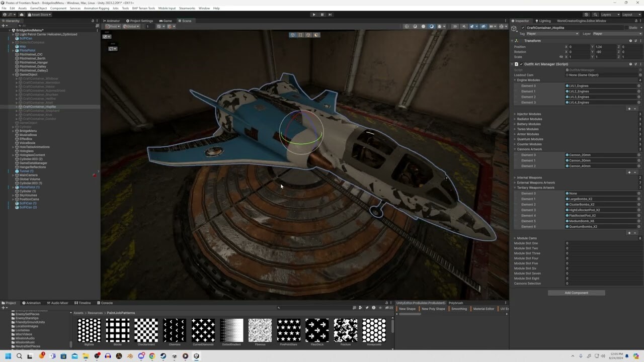Image resolution: width=644 pixels, height=362 pixels.
Task: Select the LVL1_Engines object picker icon
Action: (x=640, y=85)
